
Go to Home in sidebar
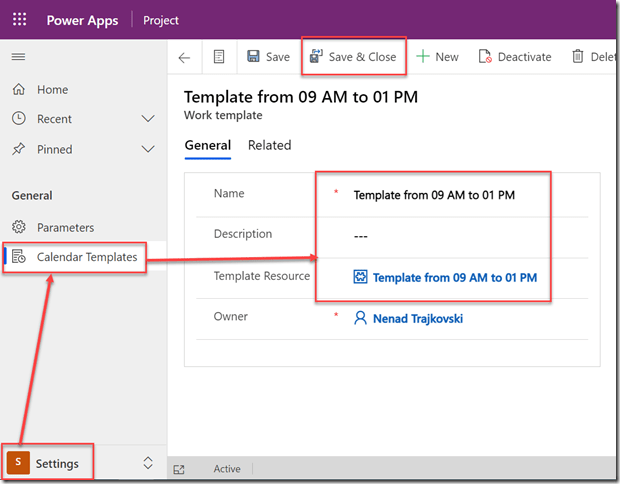[x=52, y=89]
